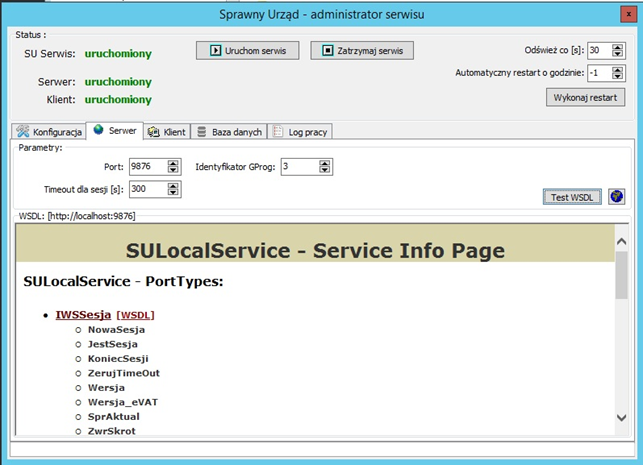The height and width of the screenshot is (465, 643).
Task: Click into the Port input field
Action: click(148, 166)
